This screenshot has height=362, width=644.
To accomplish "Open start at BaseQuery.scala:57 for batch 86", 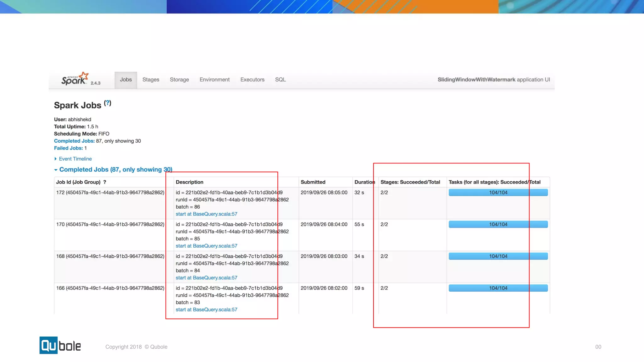I will [x=206, y=214].
